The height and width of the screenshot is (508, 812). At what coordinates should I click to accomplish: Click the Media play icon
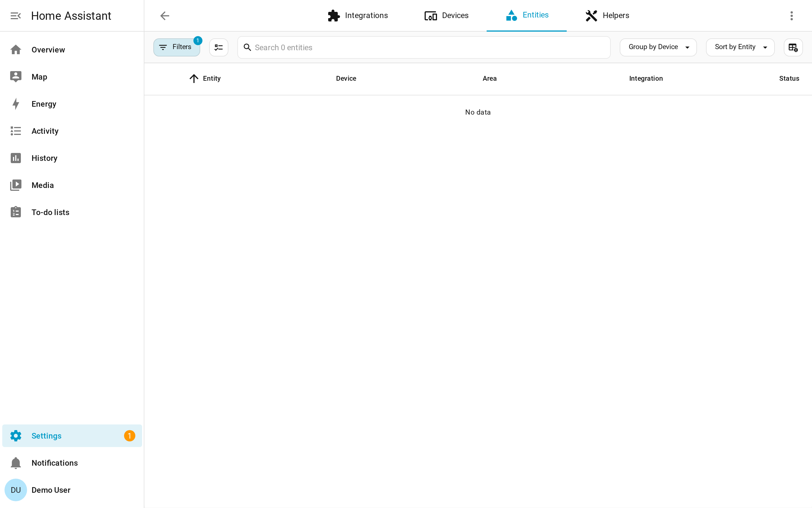(x=16, y=185)
